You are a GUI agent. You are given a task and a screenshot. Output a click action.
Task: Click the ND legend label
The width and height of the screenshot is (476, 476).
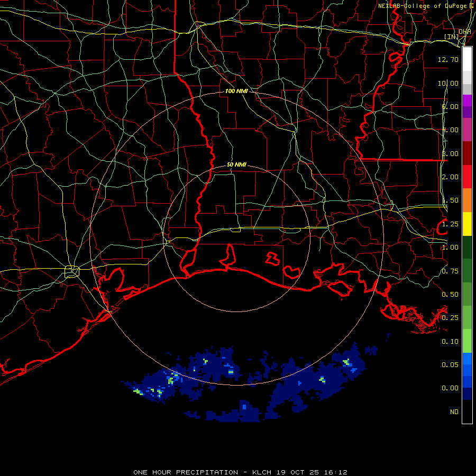coord(454,411)
